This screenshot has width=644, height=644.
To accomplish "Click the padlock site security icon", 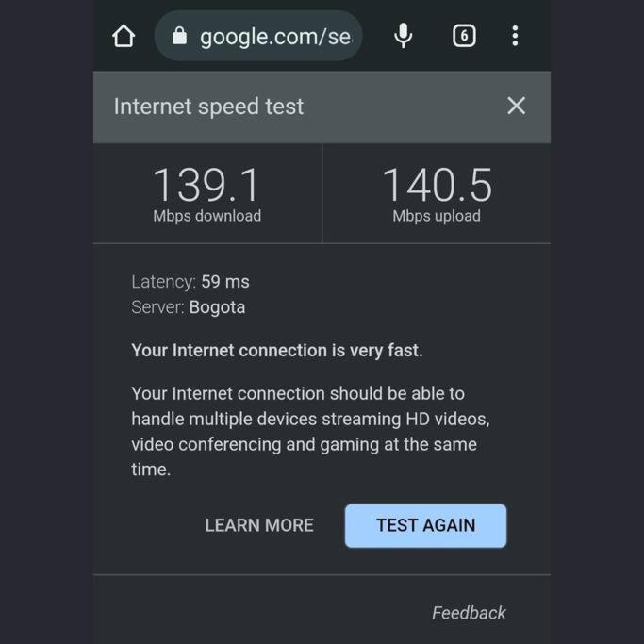I will pos(179,36).
